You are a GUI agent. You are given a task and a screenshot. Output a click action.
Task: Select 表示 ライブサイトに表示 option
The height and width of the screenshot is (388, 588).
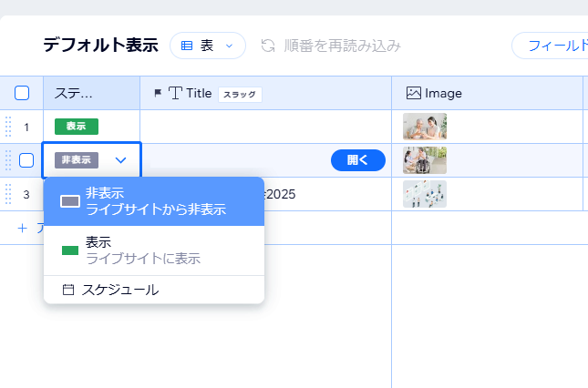(x=154, y=250)
